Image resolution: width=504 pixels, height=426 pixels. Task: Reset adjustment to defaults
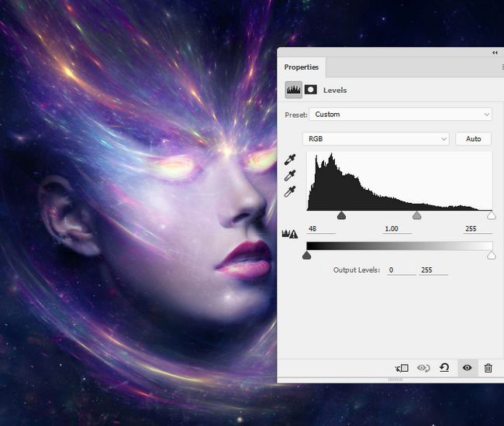point(444,368)
